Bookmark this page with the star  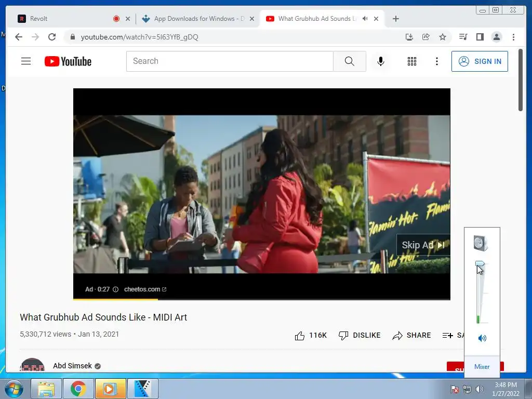[x=443, y=37]
